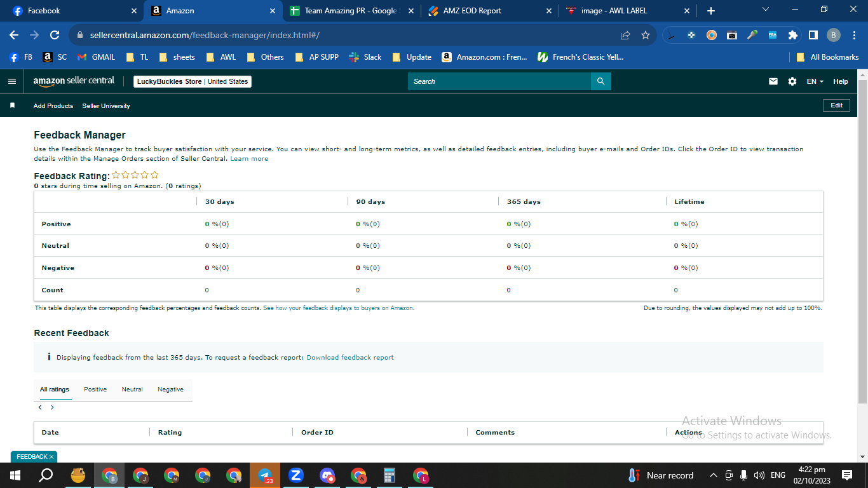Open Telegram from the taskbar
This screenshot has width=868, height=488.
pos(265,475)
